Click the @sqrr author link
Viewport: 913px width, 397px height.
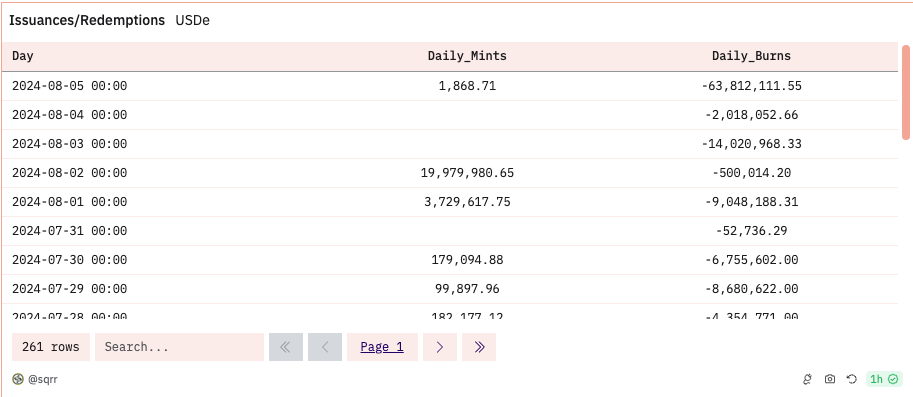click(43, 380)
